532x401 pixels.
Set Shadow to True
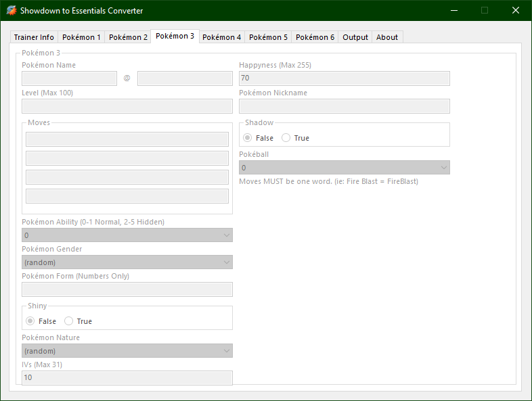[286, 138]
